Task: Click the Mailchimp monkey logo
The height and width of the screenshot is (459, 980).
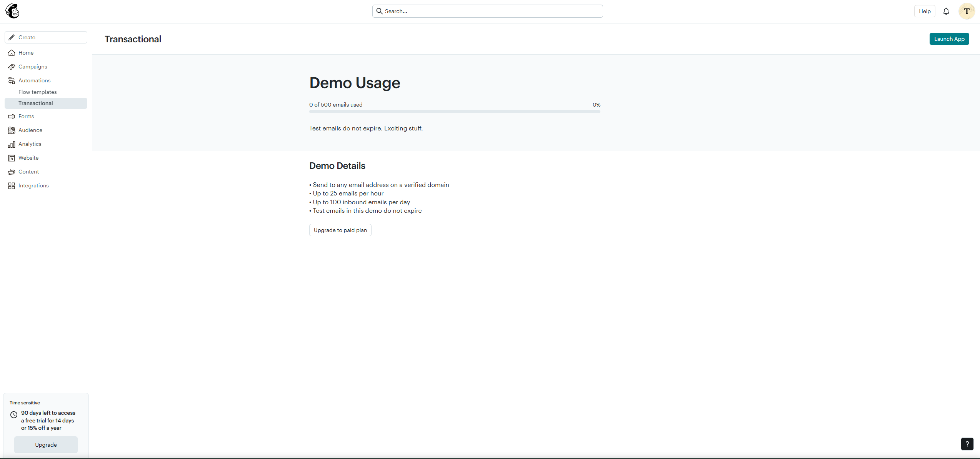Action: tap(12, 11)
